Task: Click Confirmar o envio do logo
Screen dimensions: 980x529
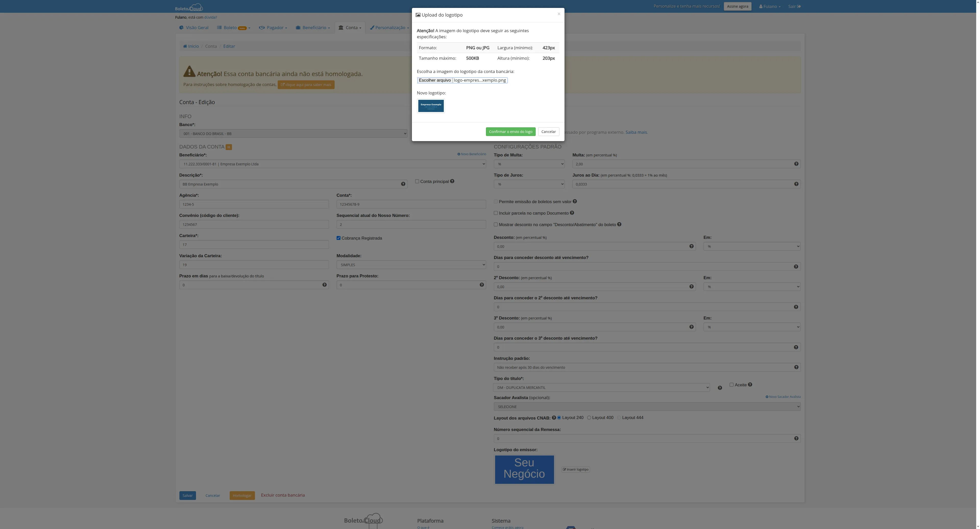Action: pos(510,131)
